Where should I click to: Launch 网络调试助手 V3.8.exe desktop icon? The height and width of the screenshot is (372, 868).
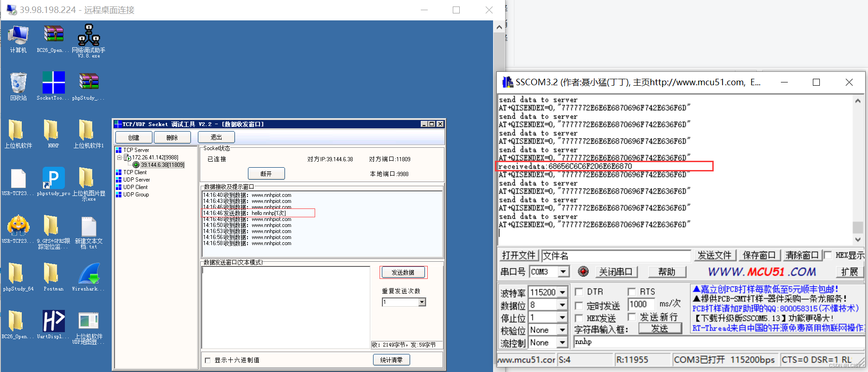[89, 35]
